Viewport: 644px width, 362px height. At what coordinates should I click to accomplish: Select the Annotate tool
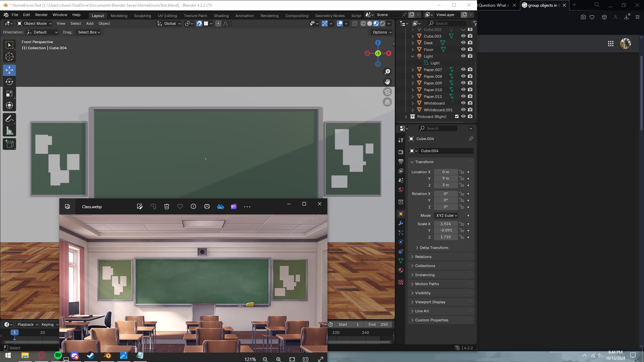pyautogui.click(x=9, y=118)
